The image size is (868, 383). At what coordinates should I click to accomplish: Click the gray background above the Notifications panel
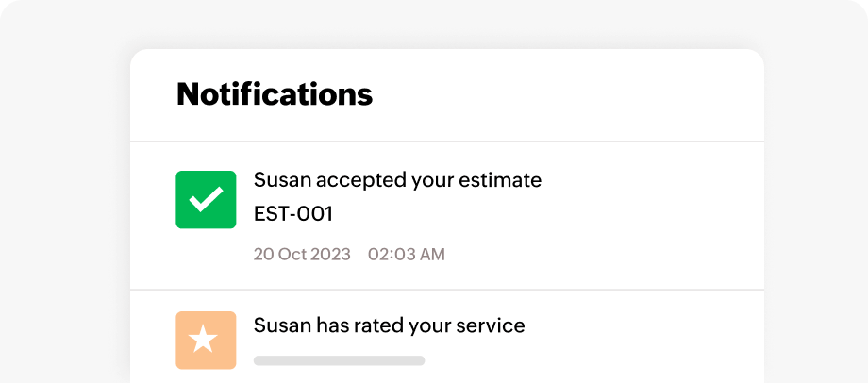[x=446, y=24]
